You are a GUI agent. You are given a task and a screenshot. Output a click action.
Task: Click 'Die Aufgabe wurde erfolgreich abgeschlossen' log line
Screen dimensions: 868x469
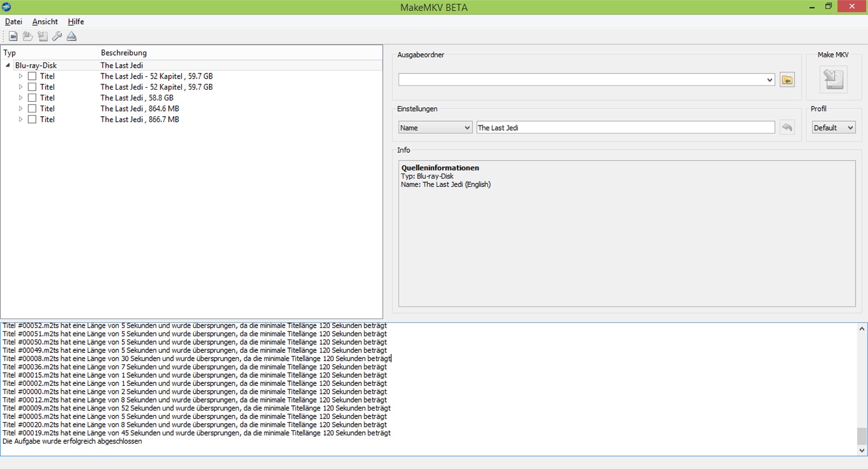tap(72, 441)
